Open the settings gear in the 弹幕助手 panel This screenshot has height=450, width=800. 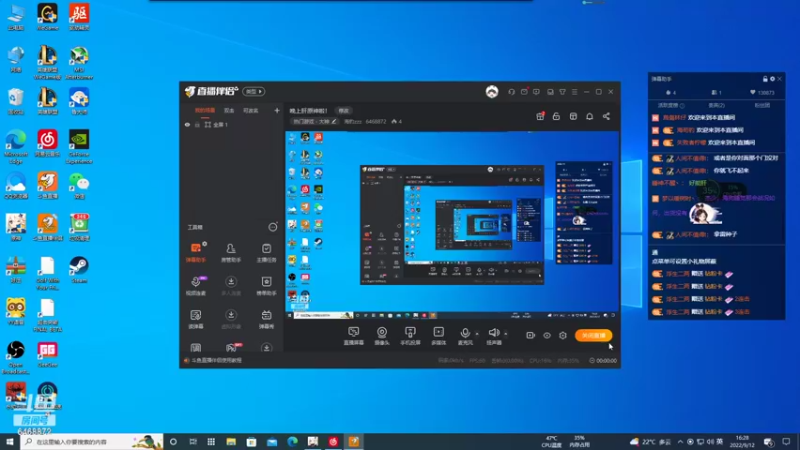click(772, 79)
